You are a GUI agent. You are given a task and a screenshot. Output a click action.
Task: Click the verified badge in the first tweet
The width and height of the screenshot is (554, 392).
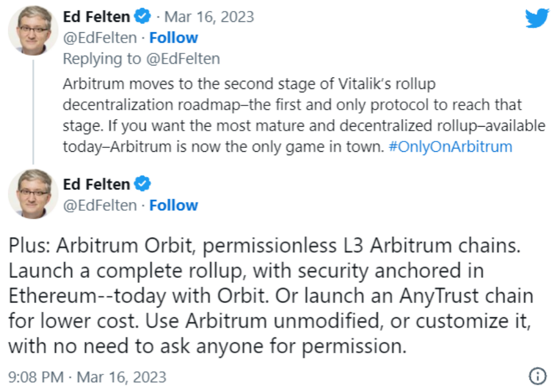pyautogui.click(x=143, y=17)
